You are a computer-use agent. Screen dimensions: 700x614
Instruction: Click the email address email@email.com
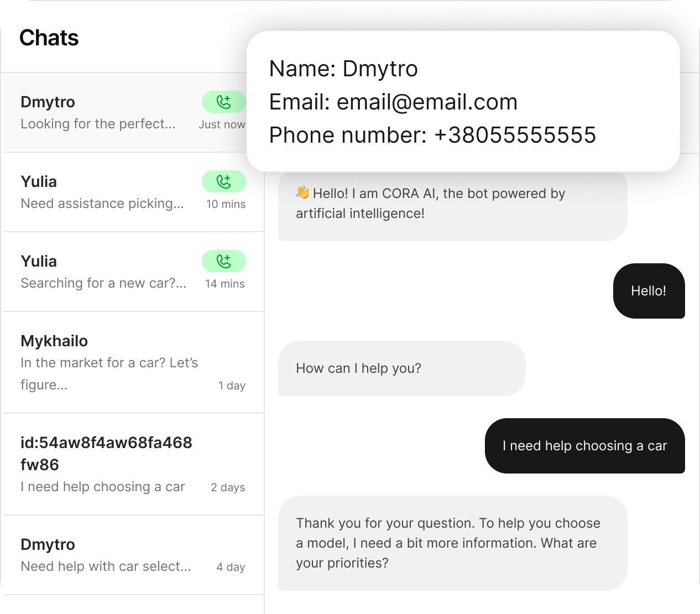[x=427, y=102]
